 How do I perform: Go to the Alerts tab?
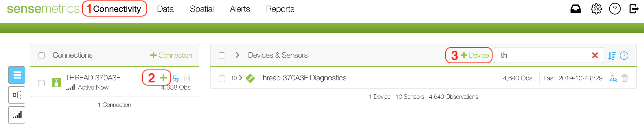(240, 9)
